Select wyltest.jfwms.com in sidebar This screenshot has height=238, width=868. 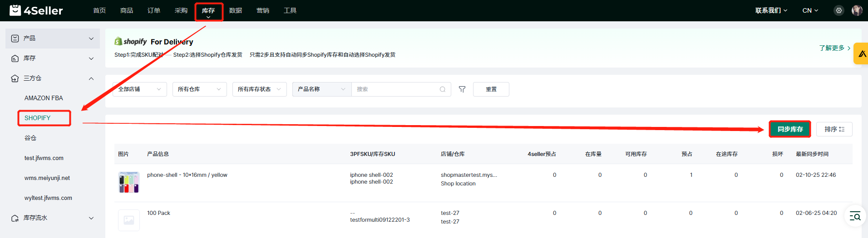[48, 198]
